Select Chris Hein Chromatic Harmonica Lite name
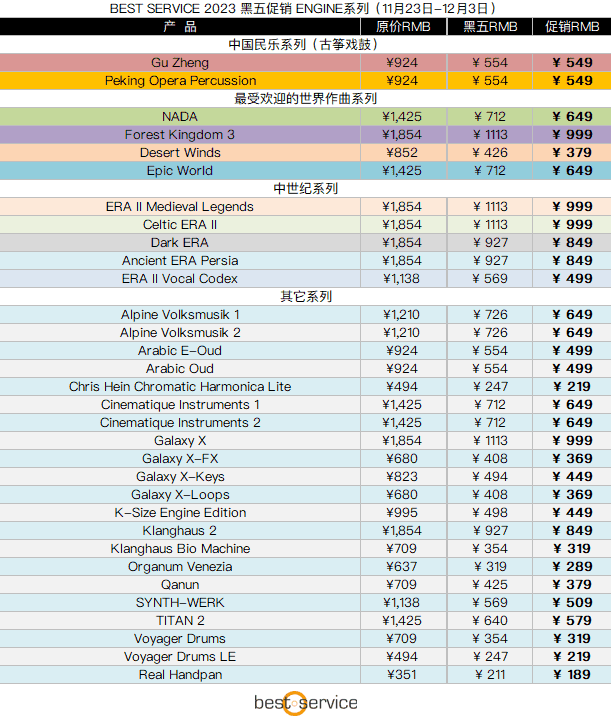Screen dimensions: 611x722 click(180, 386)
